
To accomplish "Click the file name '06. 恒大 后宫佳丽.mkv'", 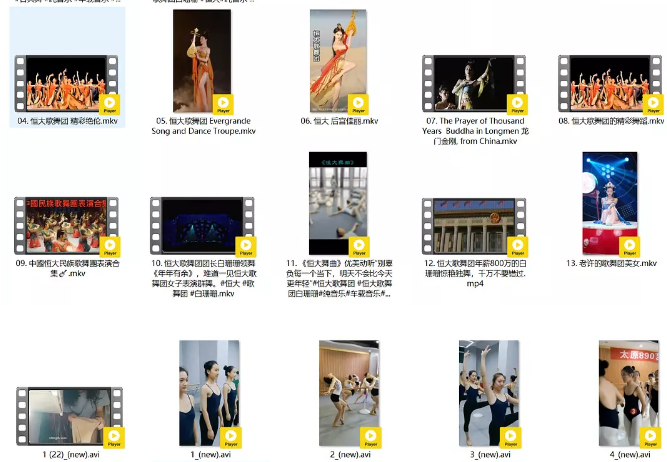I will pos(339,121).
